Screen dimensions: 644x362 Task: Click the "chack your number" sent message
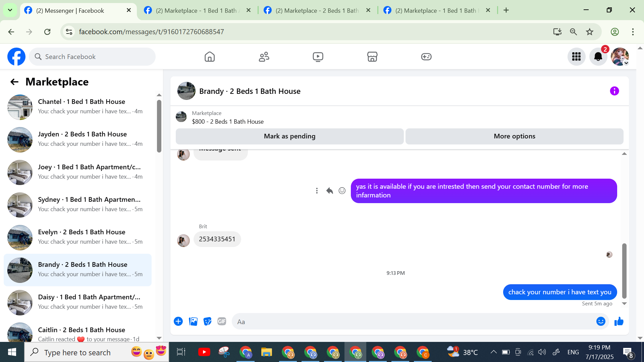[560, 292]
